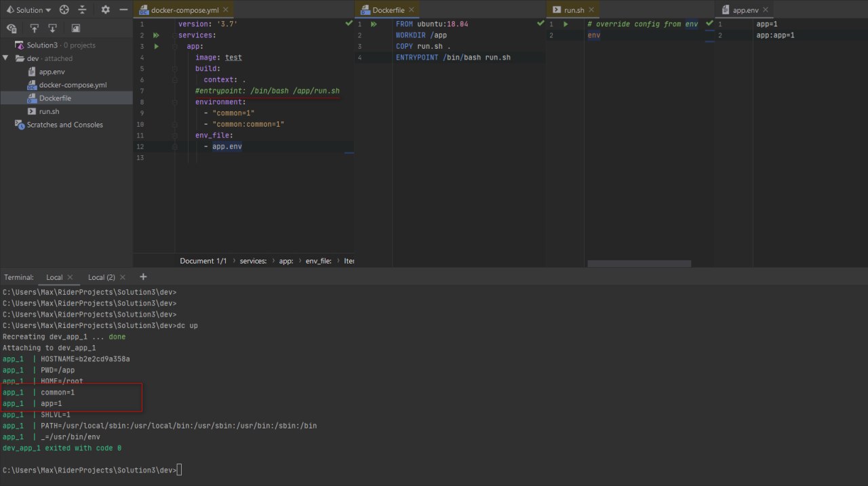The height and width of the screenshot is (486, 868).
Task: Click the 'test' image name link
Action: point(233,58)
